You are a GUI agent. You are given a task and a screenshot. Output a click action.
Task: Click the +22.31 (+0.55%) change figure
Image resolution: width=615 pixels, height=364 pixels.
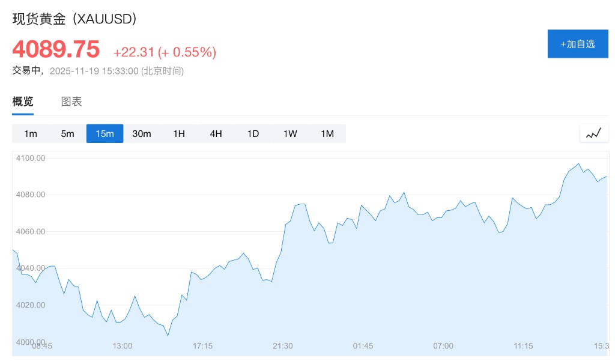pos(165,52)
